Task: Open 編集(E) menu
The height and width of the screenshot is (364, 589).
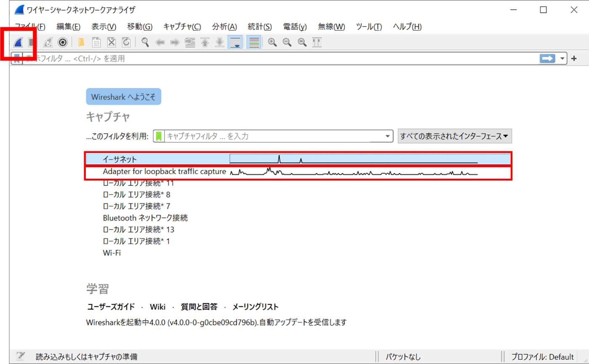Action: click(x=68, y=26)
